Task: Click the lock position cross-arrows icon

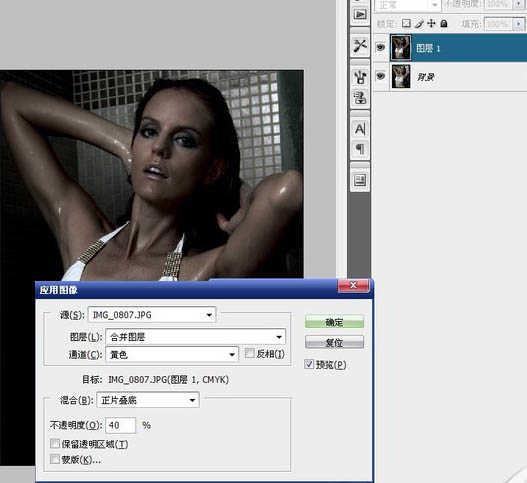Action: 431,24
